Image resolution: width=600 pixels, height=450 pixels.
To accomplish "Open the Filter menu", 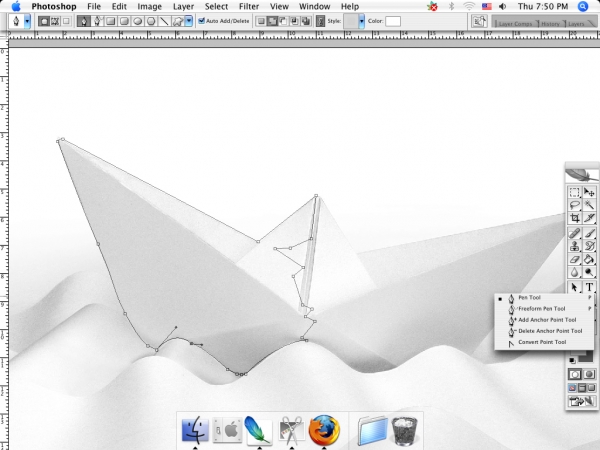I will pyautogui.click(x=249, y=7).
